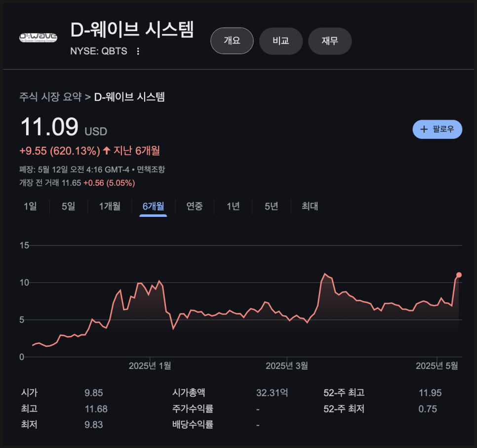Click the 52-주 최저 label
The width and height of the screenshot is (477, 448).
tap(344, 408)
